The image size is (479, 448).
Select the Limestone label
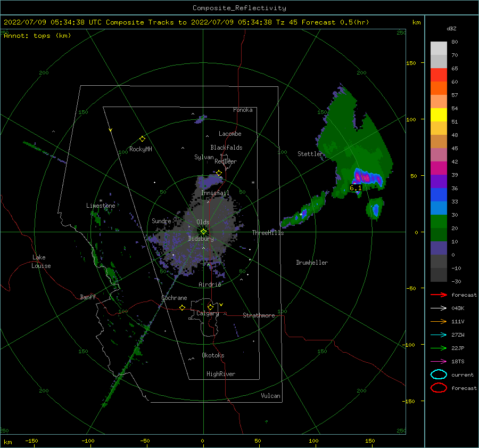tap(101, 206)
